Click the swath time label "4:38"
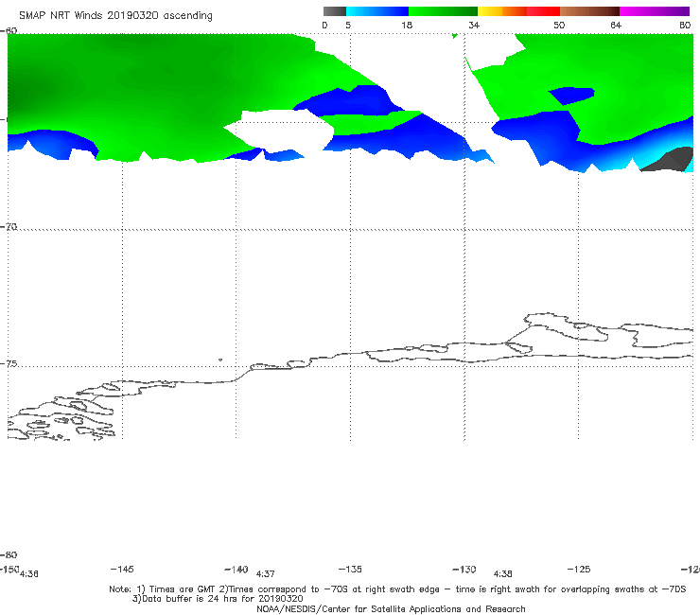 coord(502,574)
